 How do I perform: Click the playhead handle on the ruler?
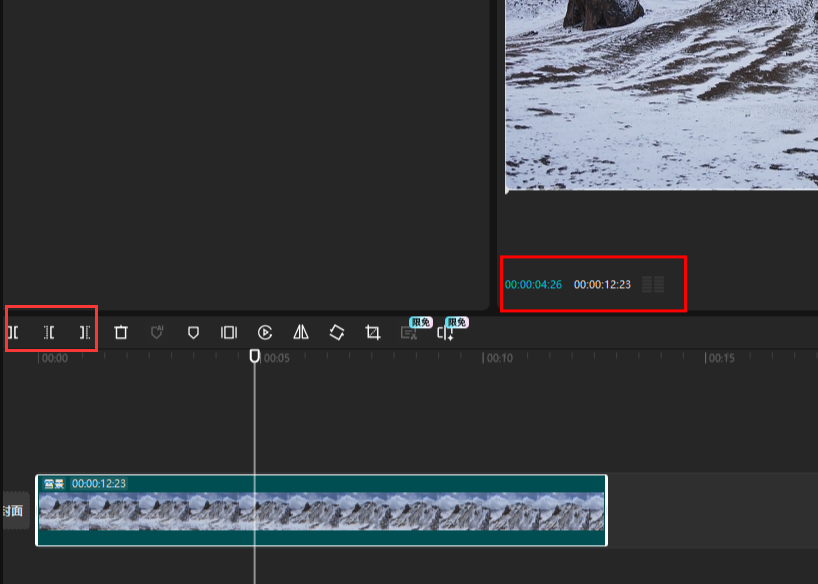(255, 356)
